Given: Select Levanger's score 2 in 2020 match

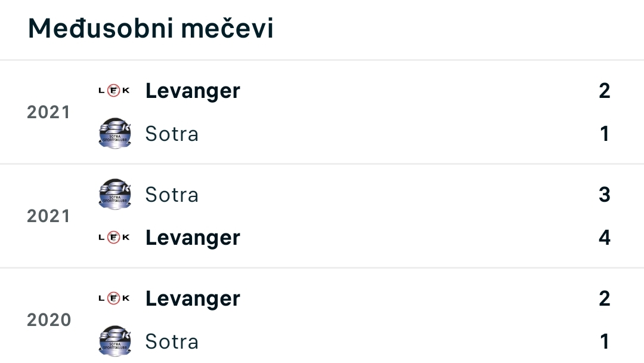Looking at the screenshot, I should pyautogui.click(x=605, y=299).
